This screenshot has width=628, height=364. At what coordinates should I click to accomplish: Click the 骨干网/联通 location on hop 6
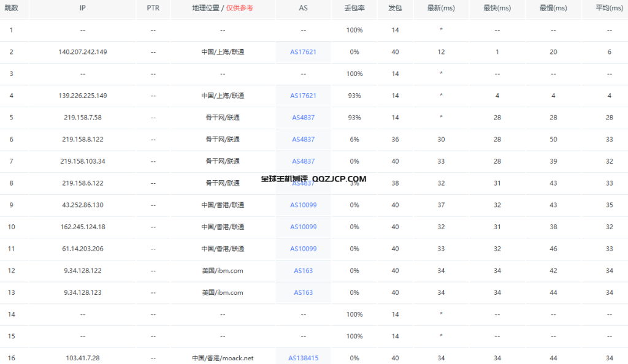click(222, 139)
